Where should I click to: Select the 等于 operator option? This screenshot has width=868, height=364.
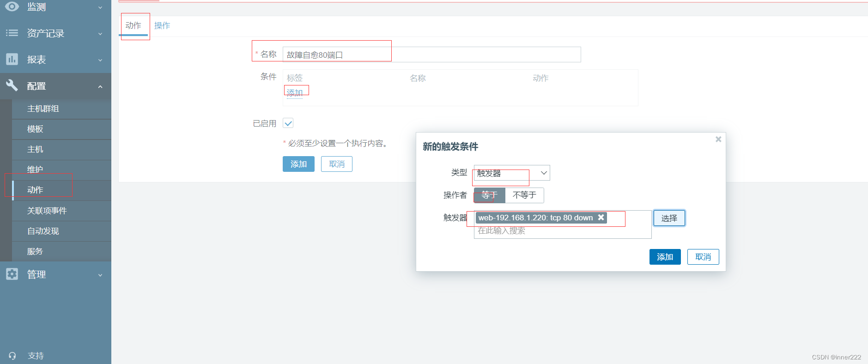[x=489, y=195]
